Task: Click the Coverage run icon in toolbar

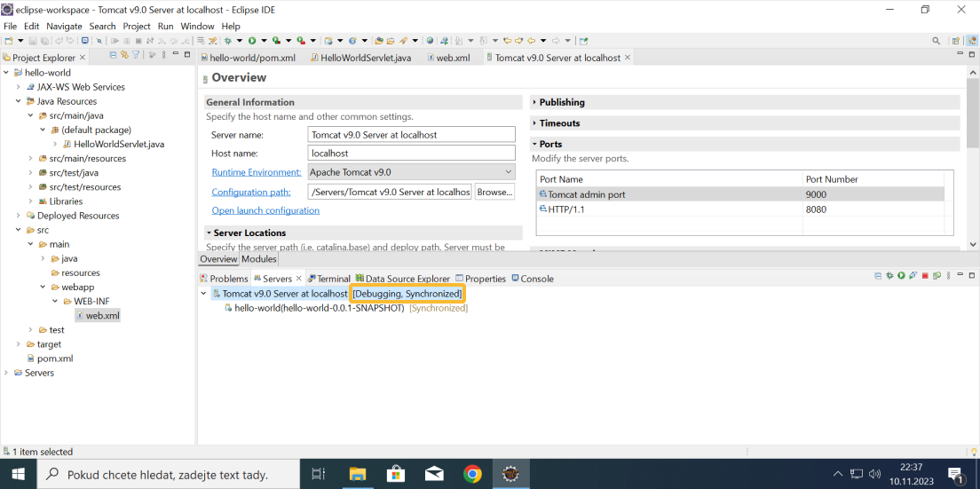Action: click(x=276, y=41)
